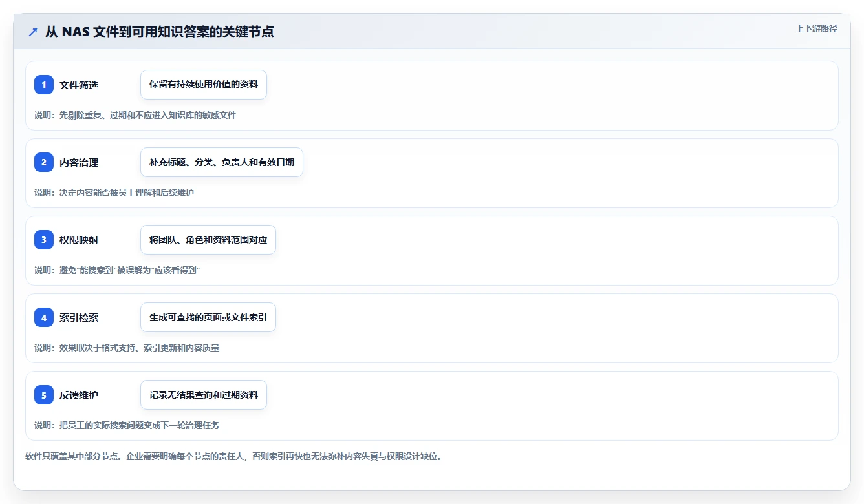The width and height of the screenshot is (864, 504).
Task: Click step number 5 badge for 反馈维护
Action: tap(44, 395)
